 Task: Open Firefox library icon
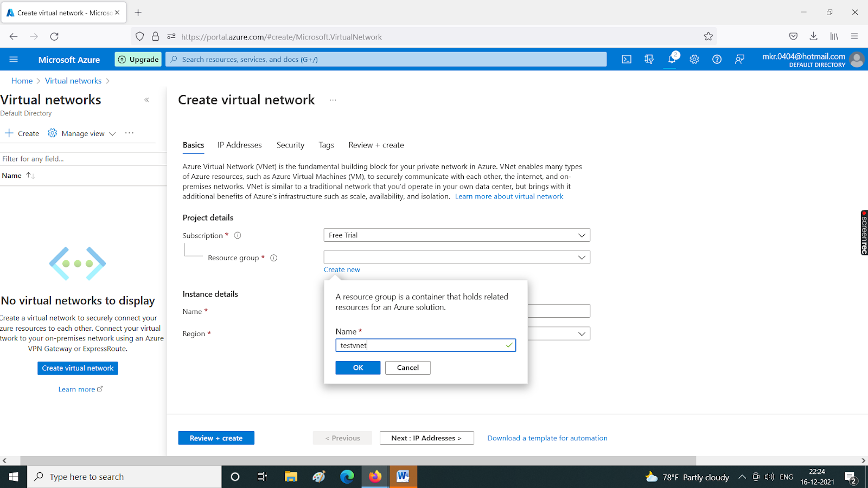pos(834,37)
